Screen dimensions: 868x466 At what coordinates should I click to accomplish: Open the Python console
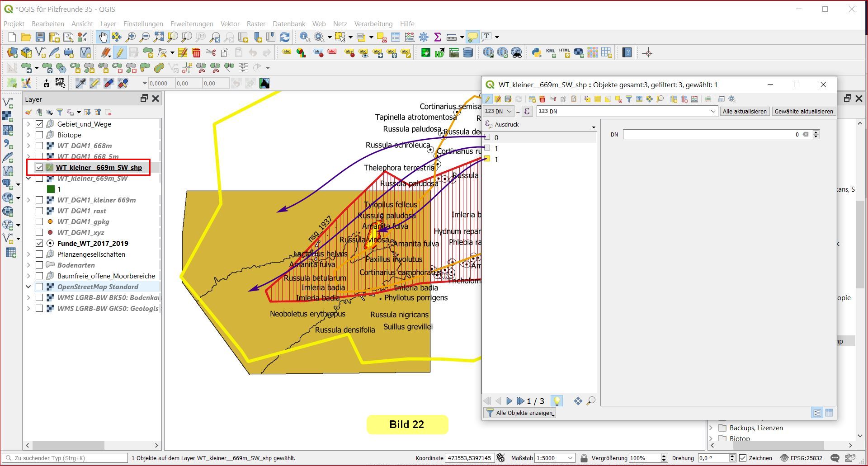tap(536, 53)
